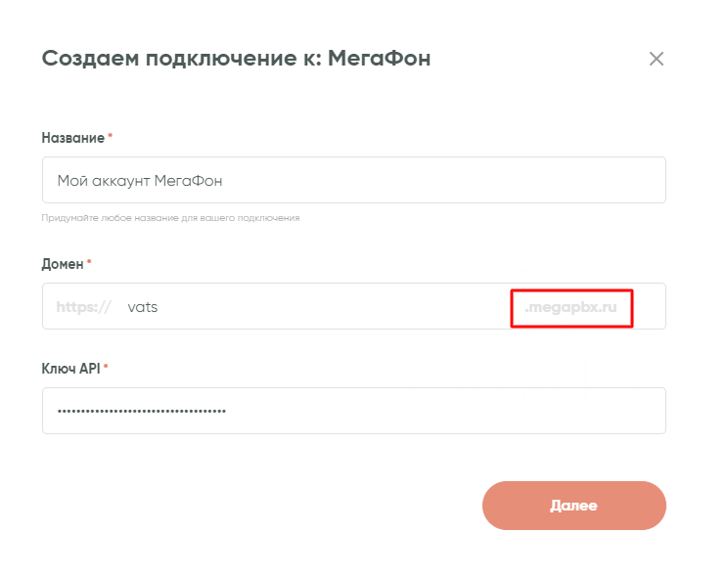
Task: Click the red asterisk beside Название
Action: 110,138
